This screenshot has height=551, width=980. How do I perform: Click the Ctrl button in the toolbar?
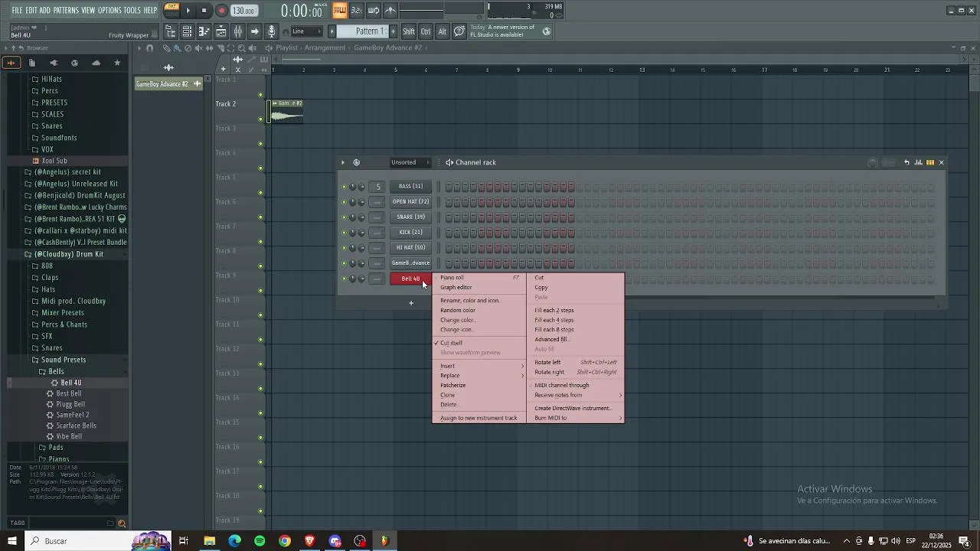coord(426,31)
